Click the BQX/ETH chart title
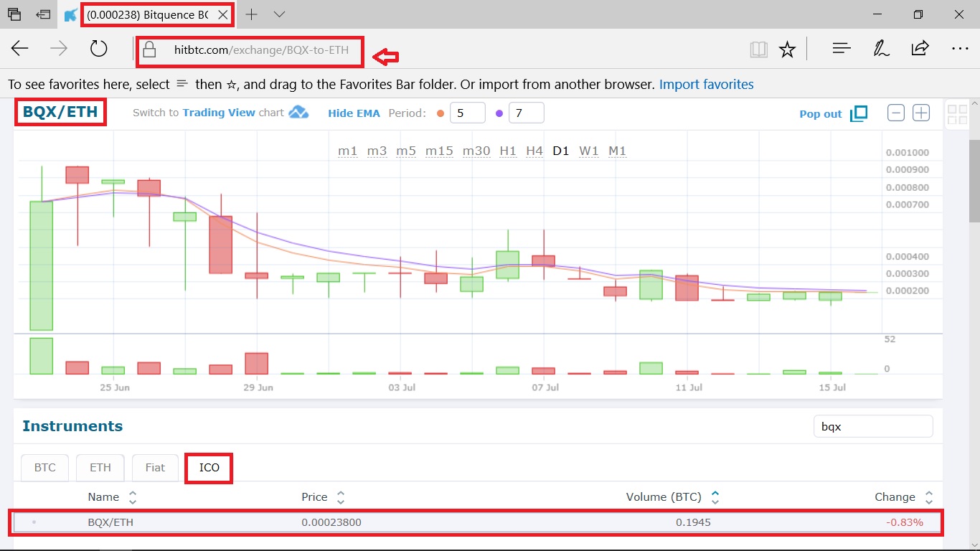 [60, 112]
